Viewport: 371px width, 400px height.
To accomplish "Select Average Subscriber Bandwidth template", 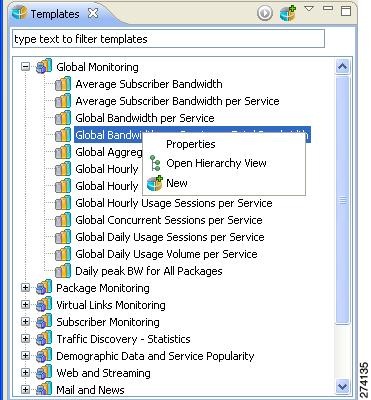I will tap(149, 84).
